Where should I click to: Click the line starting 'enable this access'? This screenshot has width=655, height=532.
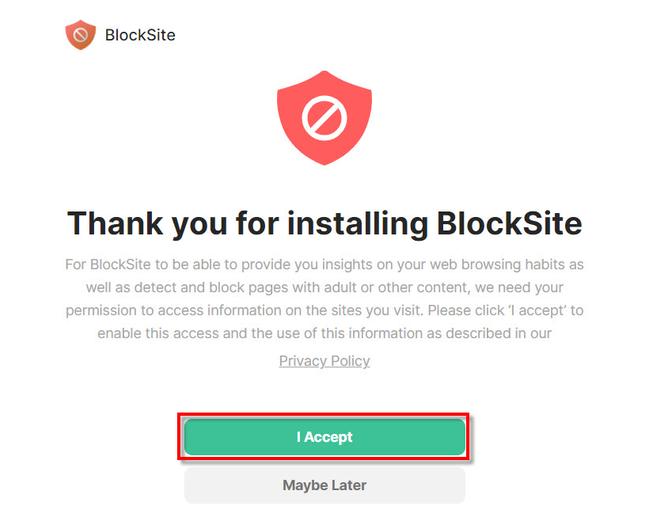click(x=324, y=333)
